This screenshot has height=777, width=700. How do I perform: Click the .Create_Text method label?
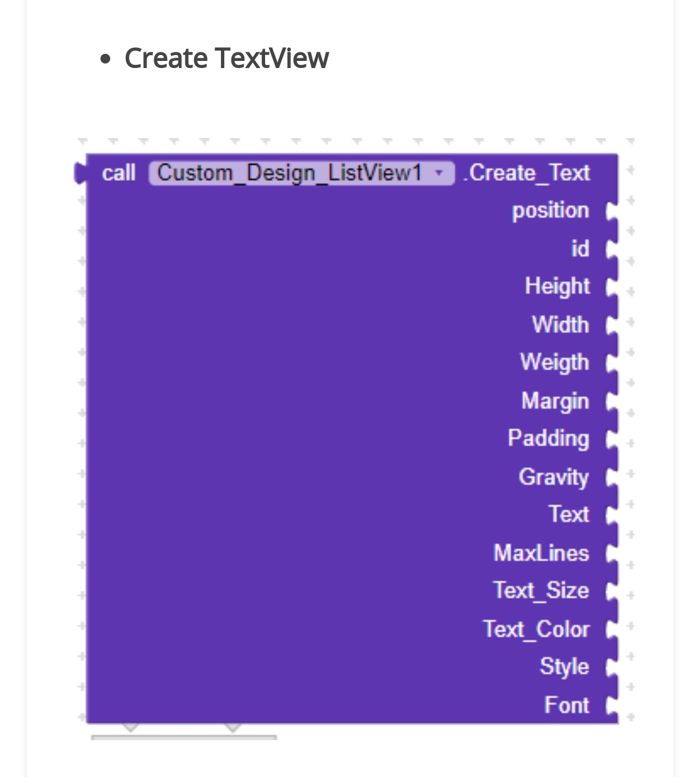click(x=526, y=173)
